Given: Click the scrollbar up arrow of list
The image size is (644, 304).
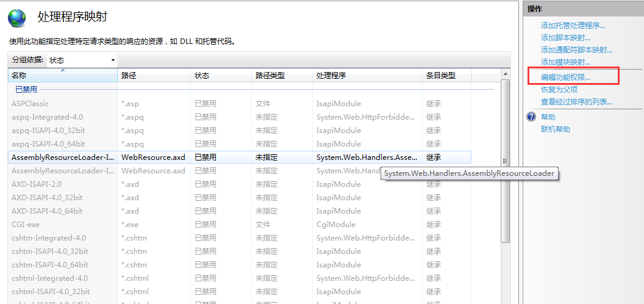Looking at the screenshot, I should [505, 75].
